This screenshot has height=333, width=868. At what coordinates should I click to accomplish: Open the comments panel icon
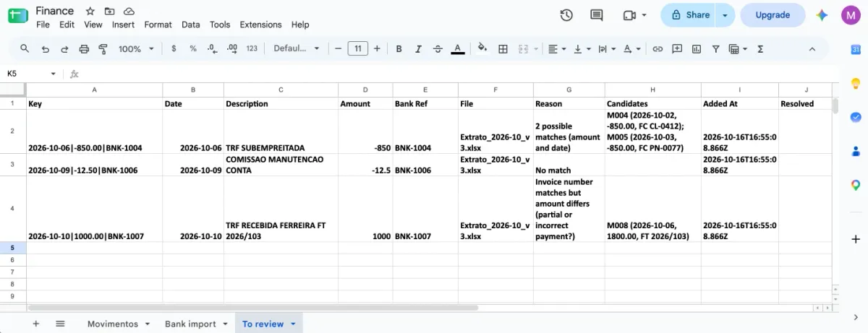pyautogui.click(x=597, y=15)
